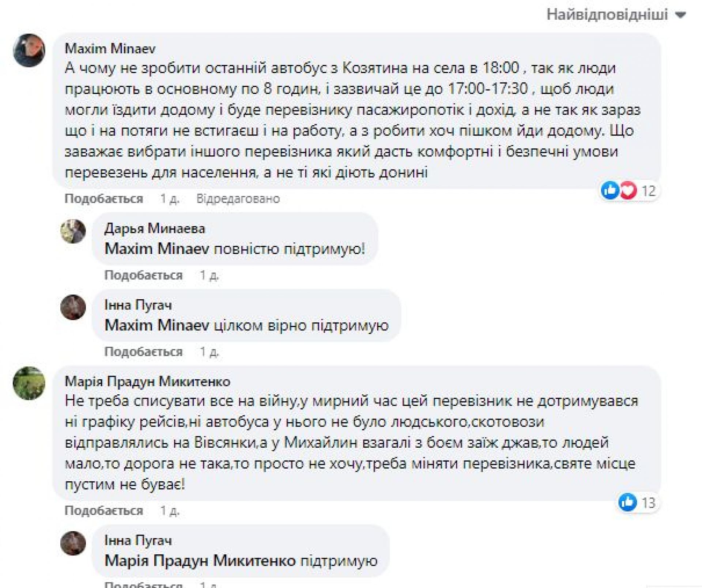Viewport: 702px width, 588px height.
Task: Click Інна Пугач's avatar in last reply
Action: (x=73, y=543)
